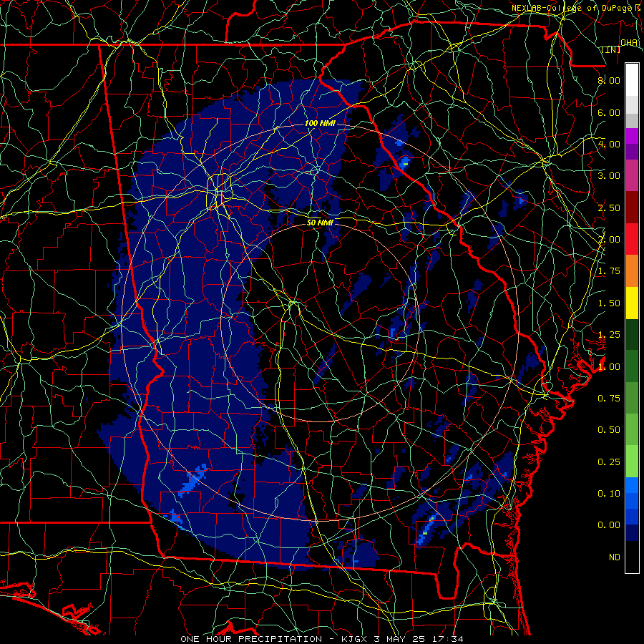The height and width of the screenshot is (644, 644).
Task: Click the 1.25 legend value
Action: tap(609, 335)
